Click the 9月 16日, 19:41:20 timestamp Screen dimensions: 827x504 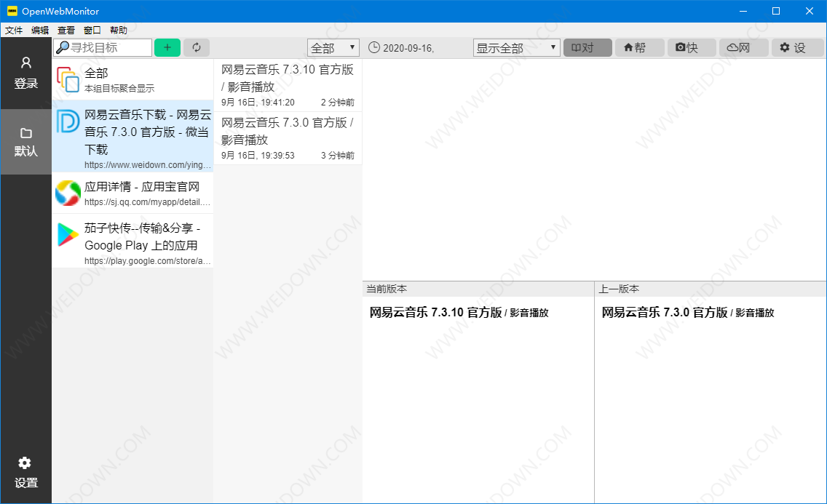258,102
